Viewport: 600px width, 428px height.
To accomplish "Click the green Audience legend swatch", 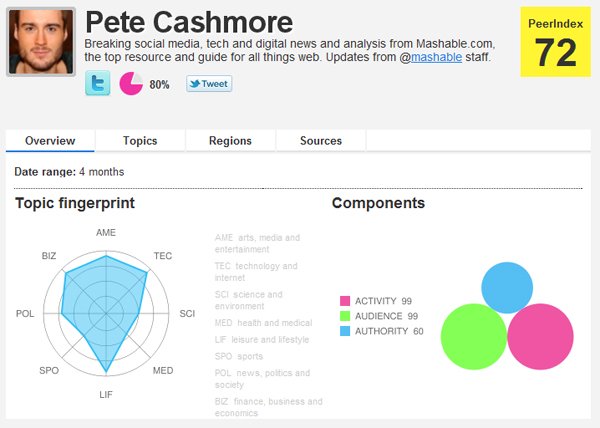I will 345,316.
